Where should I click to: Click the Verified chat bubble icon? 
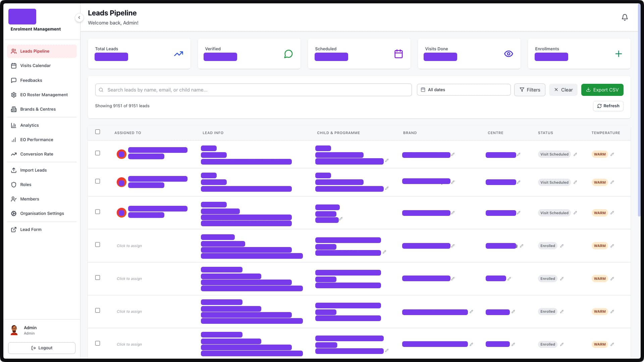pos(288,54)
